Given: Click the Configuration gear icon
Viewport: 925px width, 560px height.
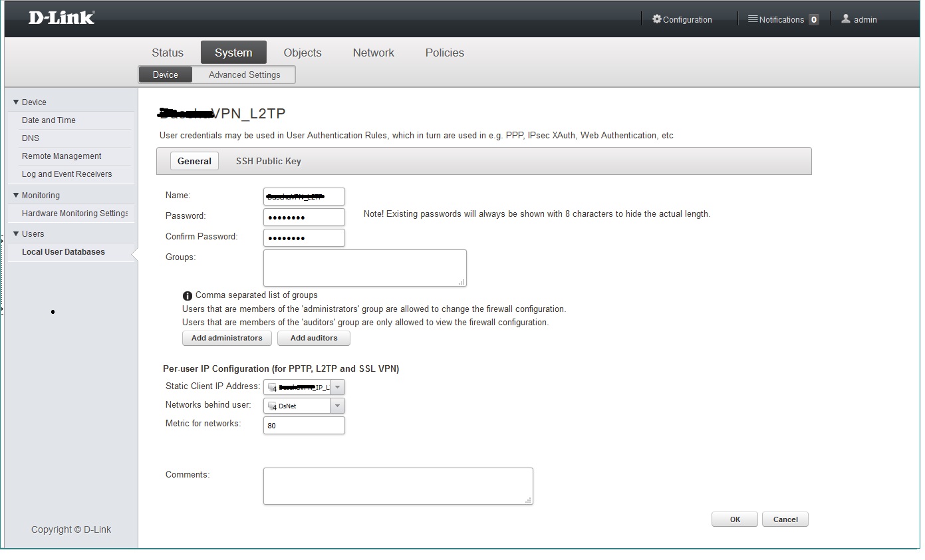Looking at the screenshot, I should pyautogui.click(x=657, y=19).
